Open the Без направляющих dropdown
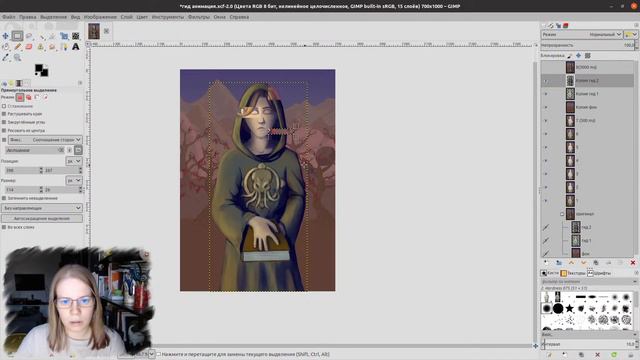The width and height of the screenshot is (640, 360). click(x=42, y=208)
